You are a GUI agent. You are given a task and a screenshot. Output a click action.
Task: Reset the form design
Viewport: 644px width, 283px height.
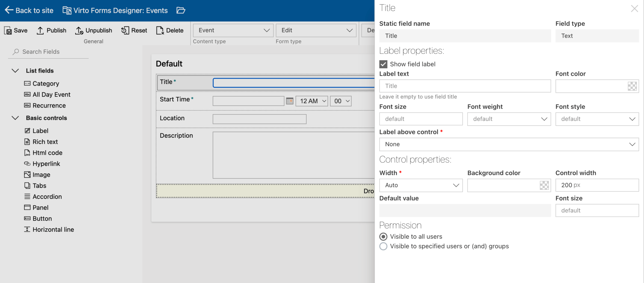[134, 30]
